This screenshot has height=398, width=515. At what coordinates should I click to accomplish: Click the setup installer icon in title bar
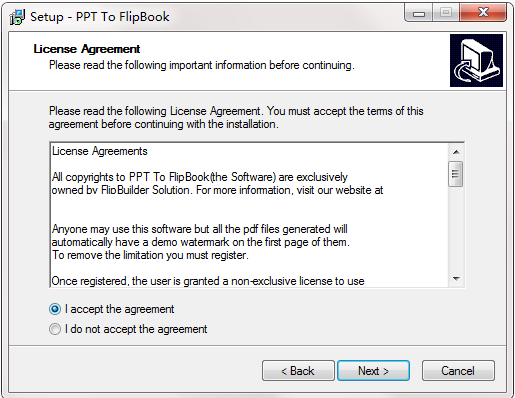point(17,17)
